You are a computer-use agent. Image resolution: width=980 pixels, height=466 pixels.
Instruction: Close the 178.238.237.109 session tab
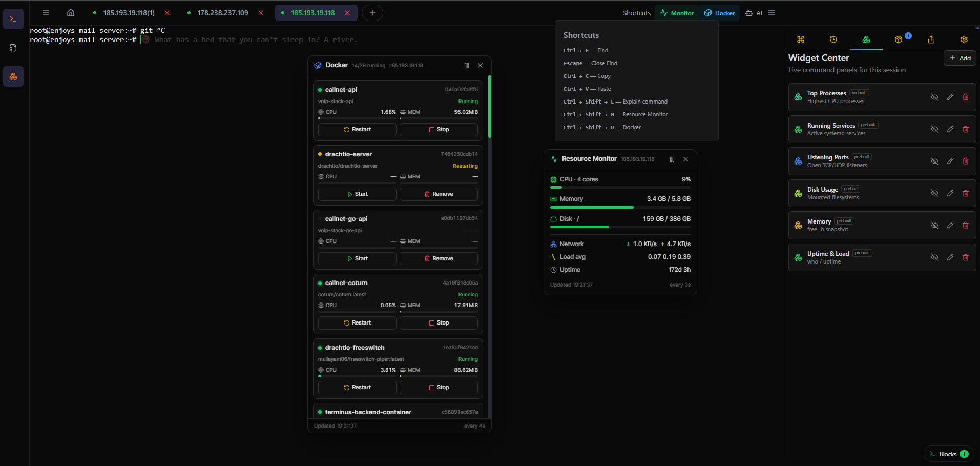point(261,13)
